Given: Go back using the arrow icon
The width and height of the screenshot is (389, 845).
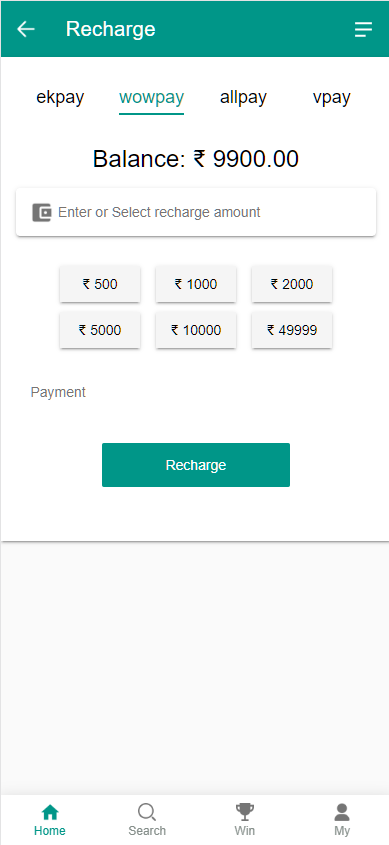Looking at the screenshot, I should click(x=26, y=29).
